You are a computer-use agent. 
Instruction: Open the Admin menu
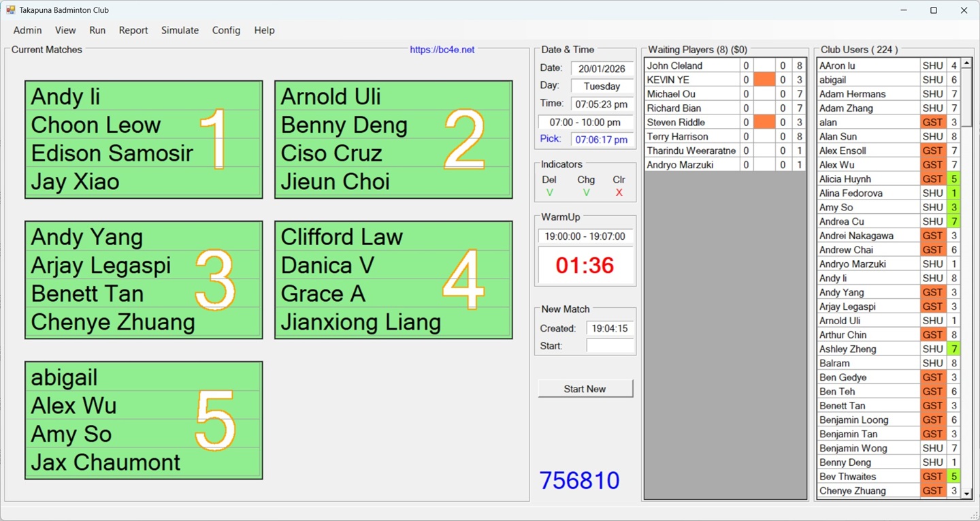pos(27,30)
